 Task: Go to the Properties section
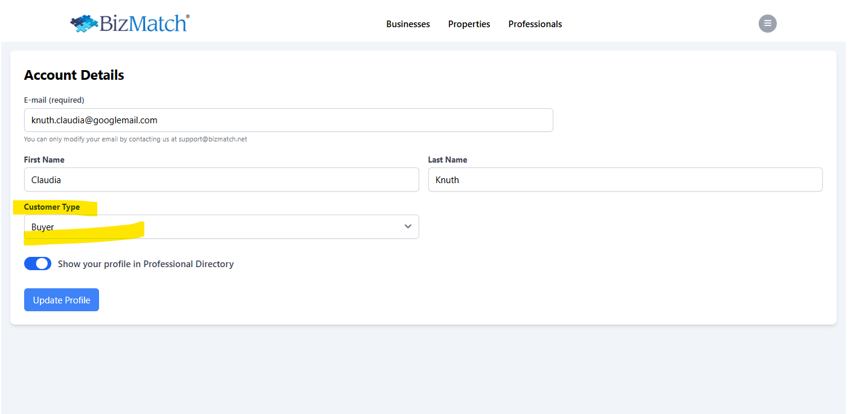(469, 24)
